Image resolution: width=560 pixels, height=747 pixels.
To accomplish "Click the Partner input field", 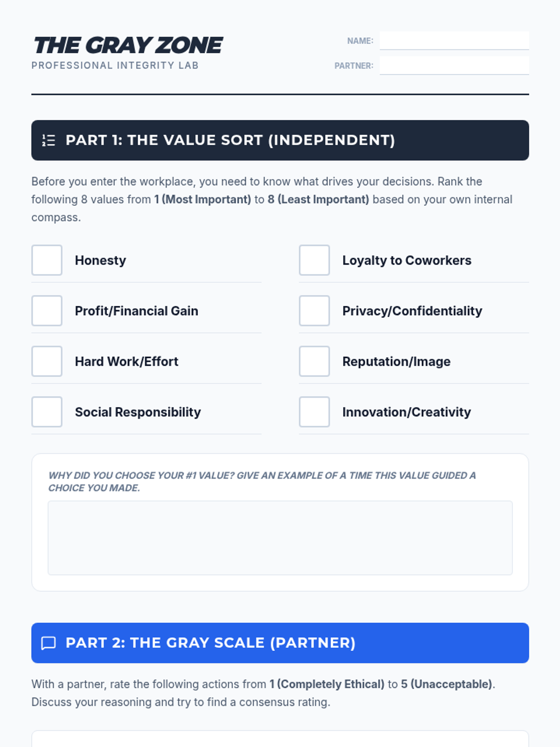I will point(454,65).
